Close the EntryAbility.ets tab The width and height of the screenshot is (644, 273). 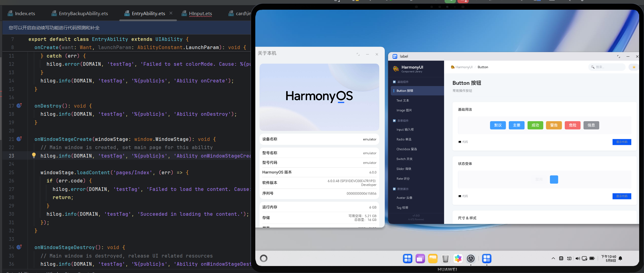[171, 13]
